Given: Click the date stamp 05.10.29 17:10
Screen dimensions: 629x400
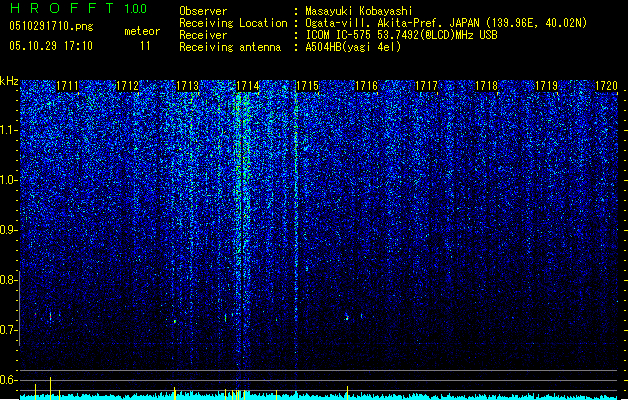Looking at the screenshot, I should point(51,46).
